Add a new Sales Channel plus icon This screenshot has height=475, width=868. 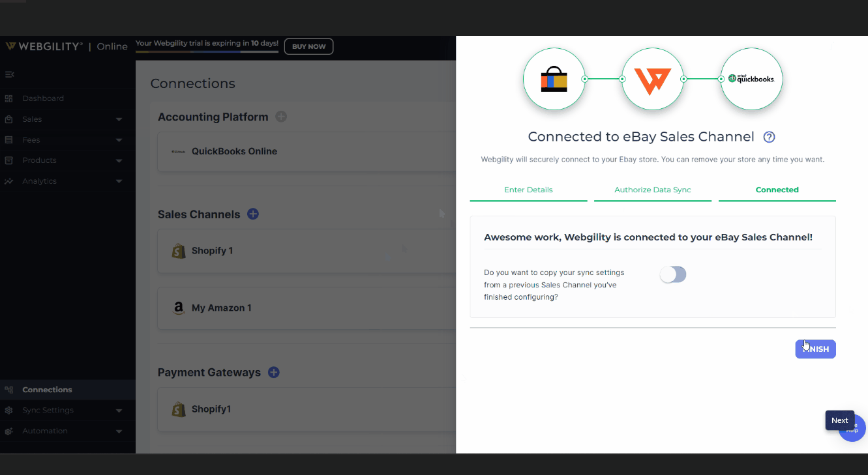point(253,214)
